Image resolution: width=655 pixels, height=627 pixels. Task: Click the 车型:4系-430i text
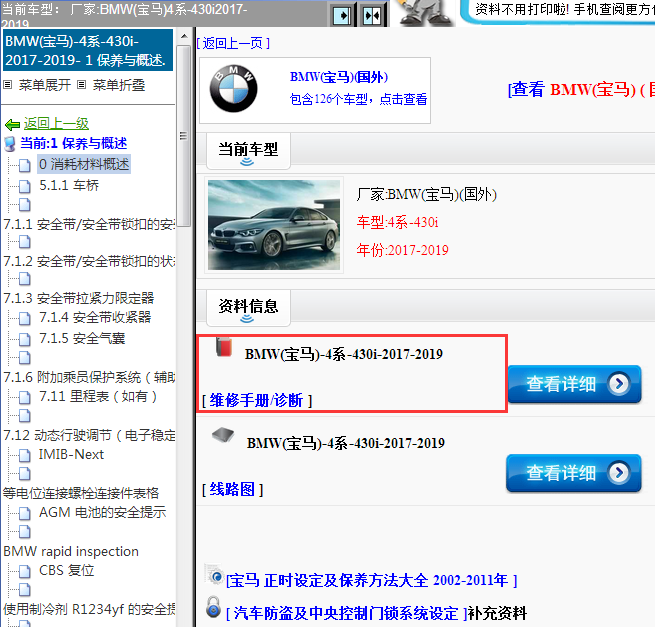(397, 222)
